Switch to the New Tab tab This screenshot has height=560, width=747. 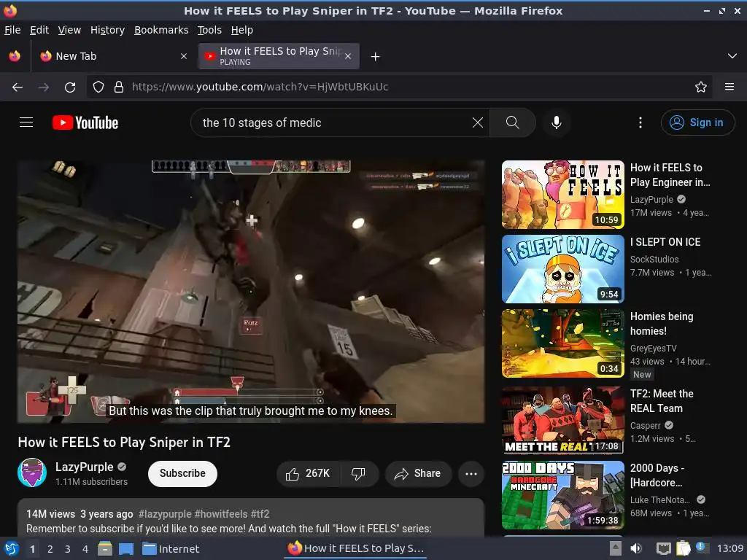(113, 56)
